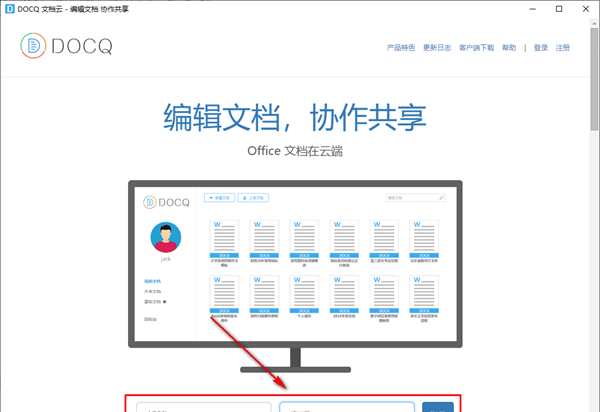The image size is (600, 412).
Task: Focus the gray-bordered input field
Action: coord(204,407)
